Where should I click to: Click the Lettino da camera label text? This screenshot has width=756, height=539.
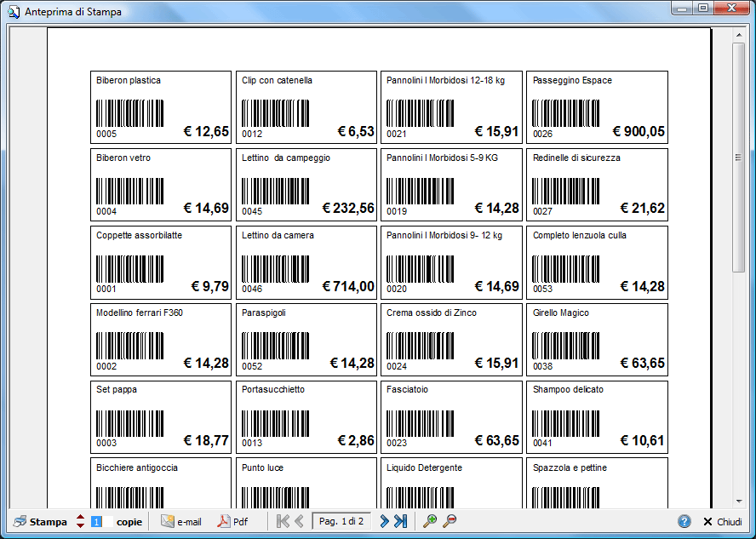278,235
